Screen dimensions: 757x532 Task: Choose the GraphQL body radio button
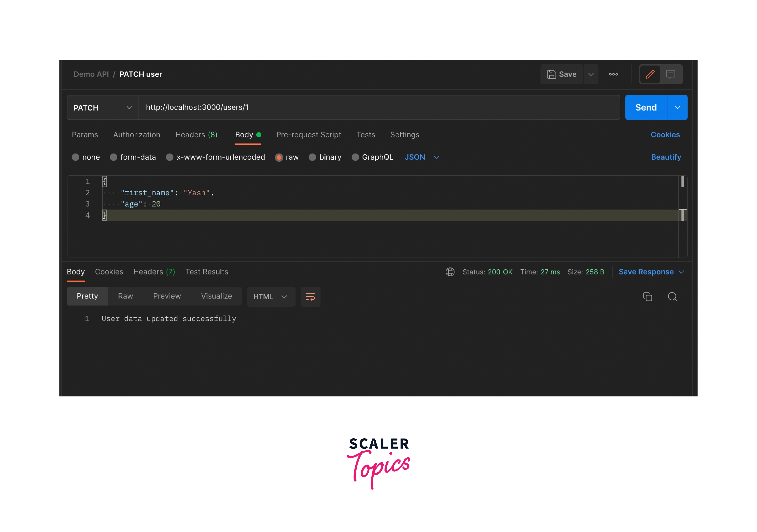point(355,157)
